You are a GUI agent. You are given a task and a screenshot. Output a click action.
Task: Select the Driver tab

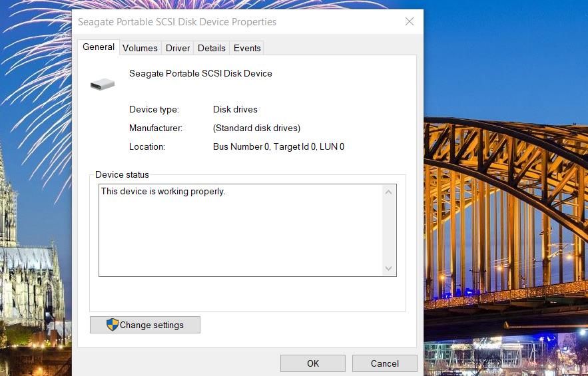coord(178,48)
